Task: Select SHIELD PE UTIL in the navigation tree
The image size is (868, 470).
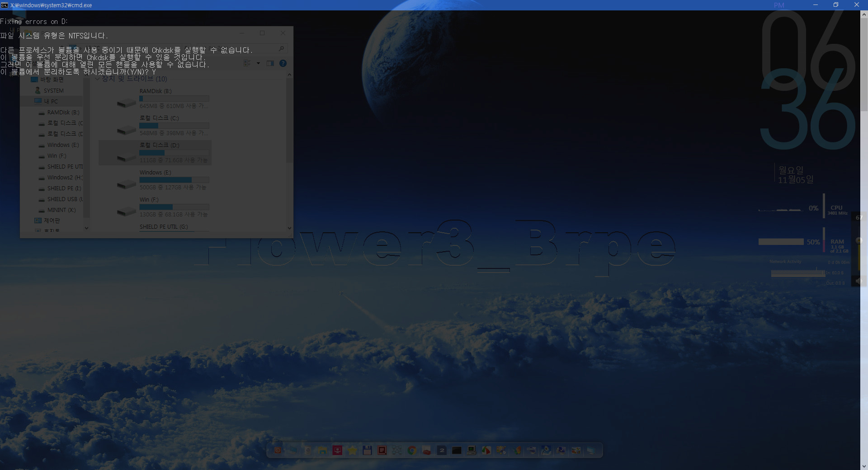Action: tap(61, 166)
